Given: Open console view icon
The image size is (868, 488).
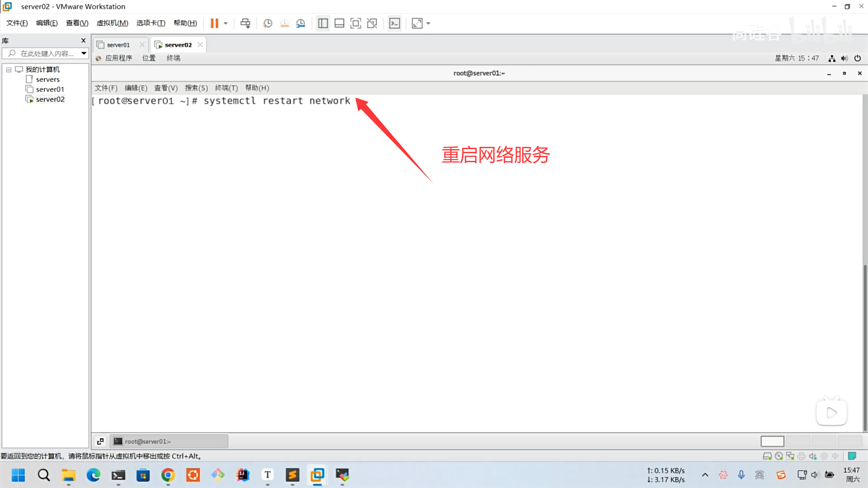Looking at the screenshot, I should coord(395,23).
